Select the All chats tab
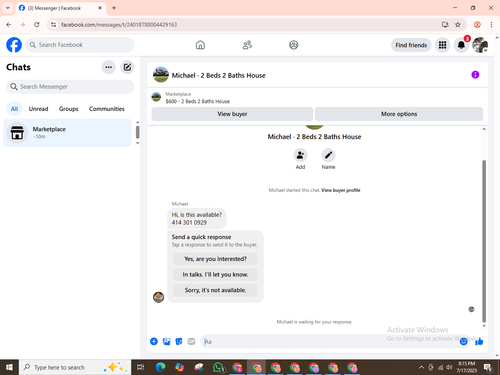This screenshot has height=375, width=500. point(14,109)
